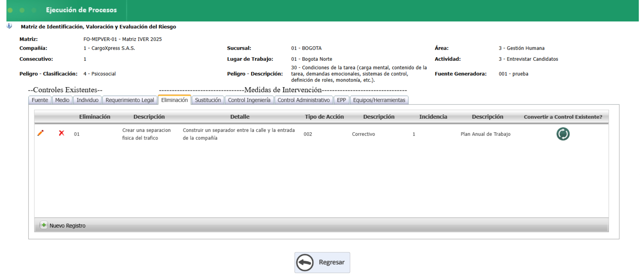Click the Nuevo Registro label
Viewport: 644px width, 276px height.
pos(68,226)
